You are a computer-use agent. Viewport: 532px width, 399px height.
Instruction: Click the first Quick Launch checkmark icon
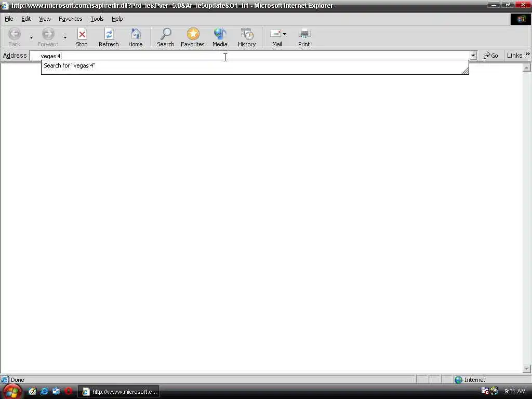[32, 391]
